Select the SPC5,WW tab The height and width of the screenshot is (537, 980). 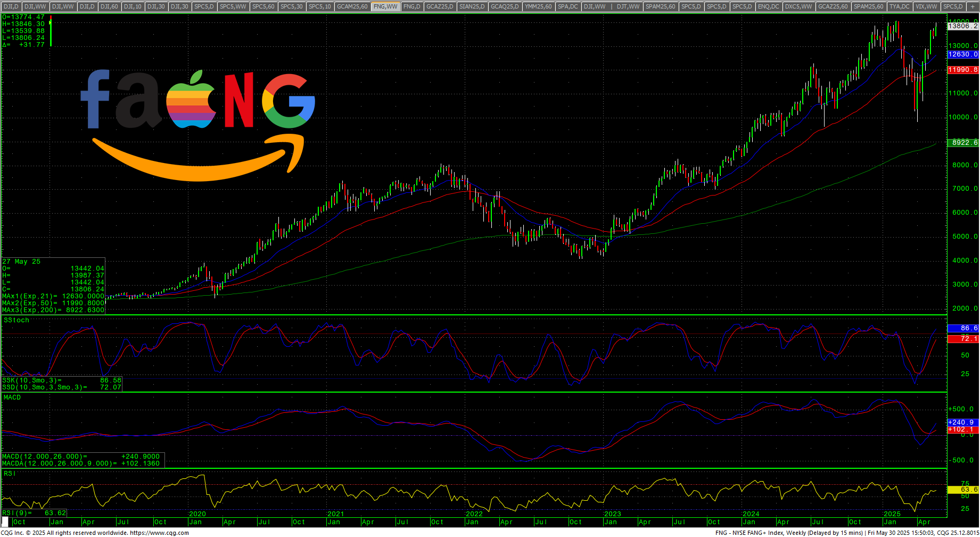tap(233, 6)
